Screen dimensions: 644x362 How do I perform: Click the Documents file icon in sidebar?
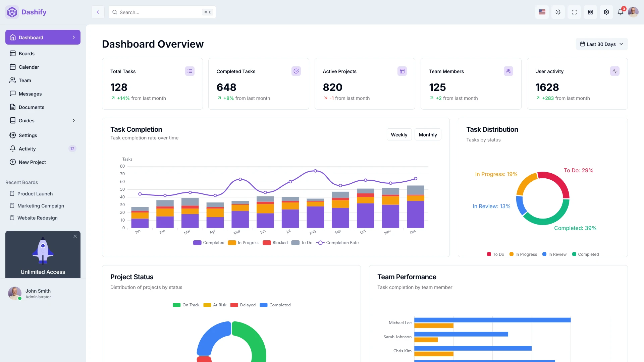(13, 107)
